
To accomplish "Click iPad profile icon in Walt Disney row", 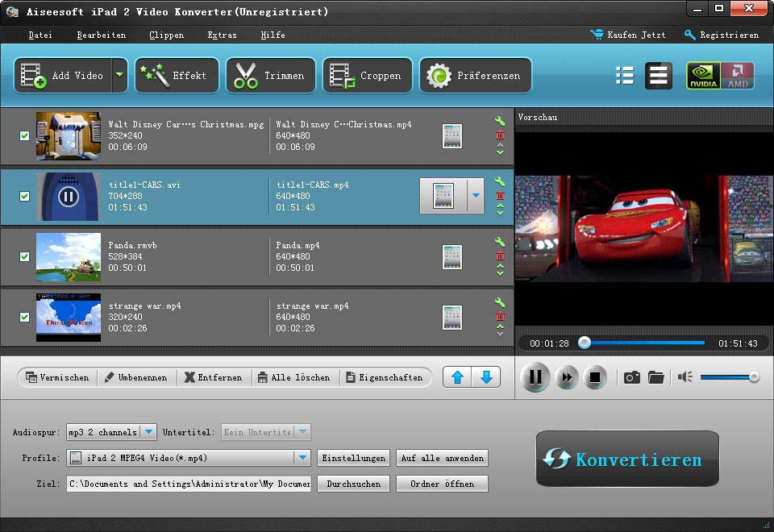I will 452,136.
